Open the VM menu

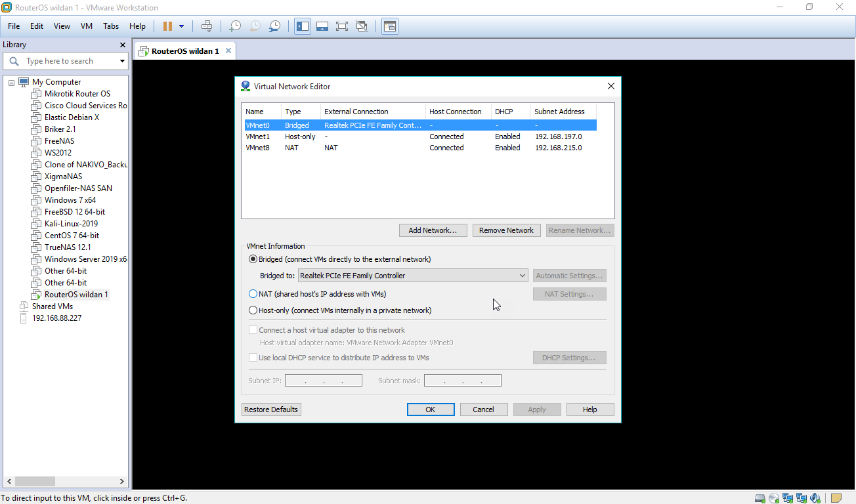click(x=86, y=26)
